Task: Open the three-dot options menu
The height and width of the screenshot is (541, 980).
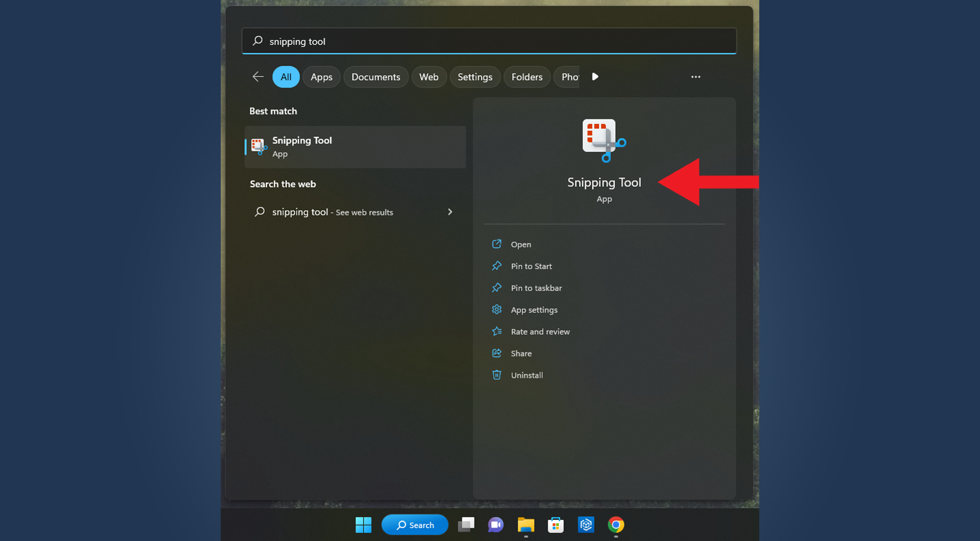Action: pyautogui.click(x=695, y=77)
